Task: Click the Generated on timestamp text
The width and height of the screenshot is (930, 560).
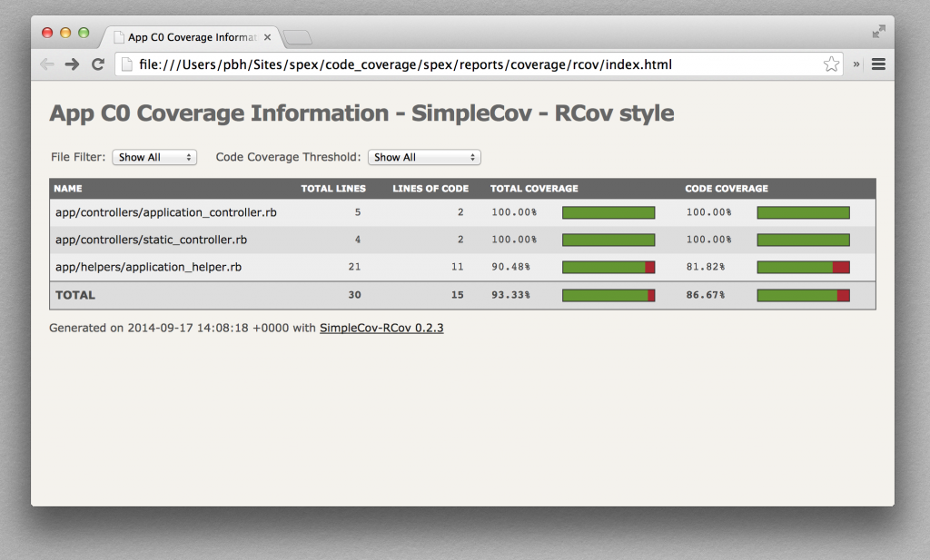Action: 183,328
